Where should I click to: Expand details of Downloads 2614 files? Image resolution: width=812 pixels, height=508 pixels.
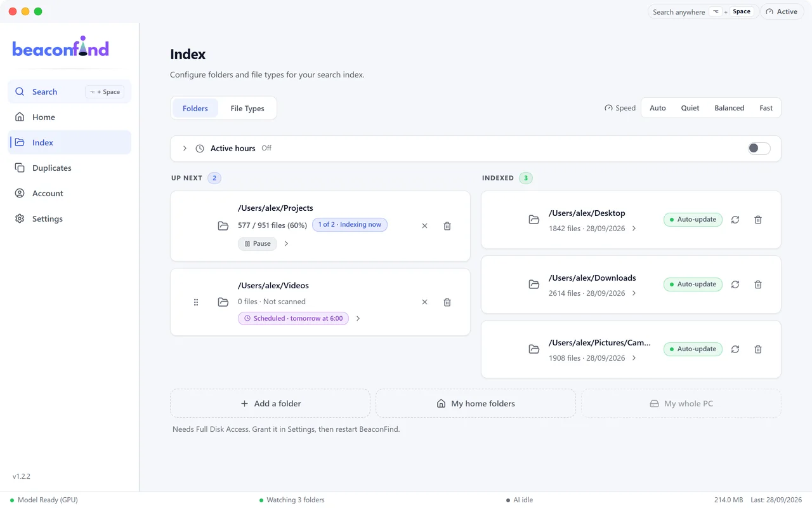(x=634, y=293)
